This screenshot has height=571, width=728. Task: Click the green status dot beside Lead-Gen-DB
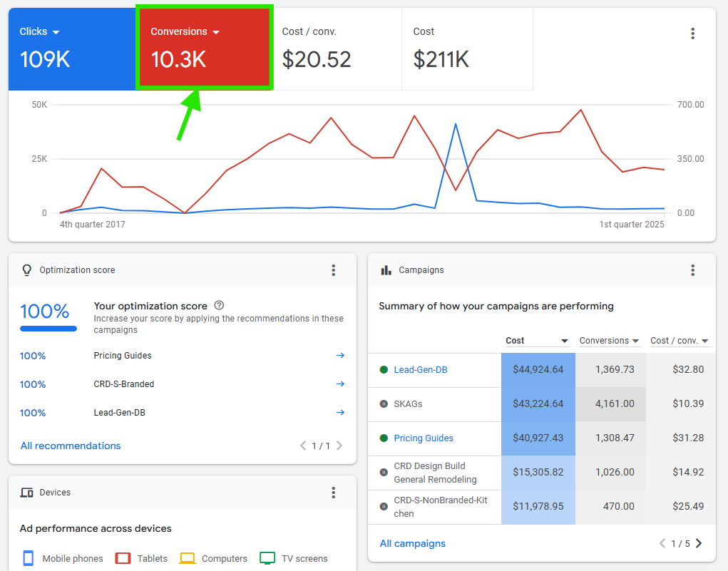pyautogui.click(x=383, y=370)
